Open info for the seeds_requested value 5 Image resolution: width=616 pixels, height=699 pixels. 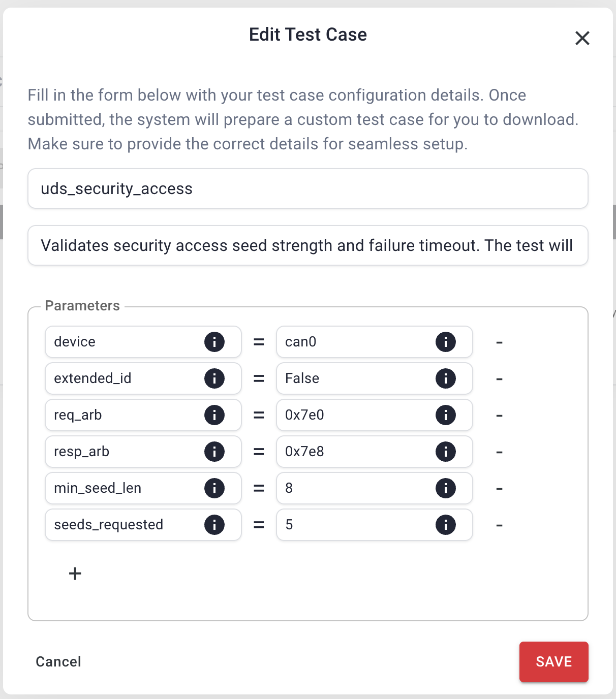pyautogui.click(x=446, y=525)
